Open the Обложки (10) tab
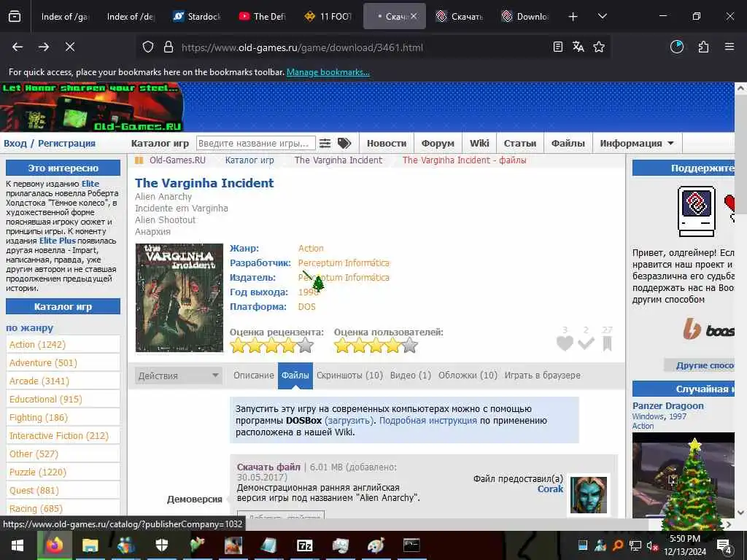747x560 pixels. pos(468,376)
